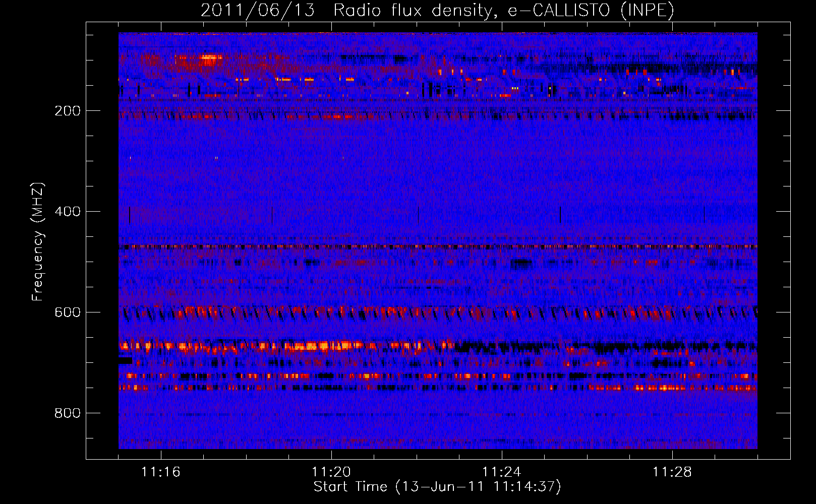Select the 'Frequency (MHZ)' y-axis label
The image size is (816, 504).
pos(38,242)
